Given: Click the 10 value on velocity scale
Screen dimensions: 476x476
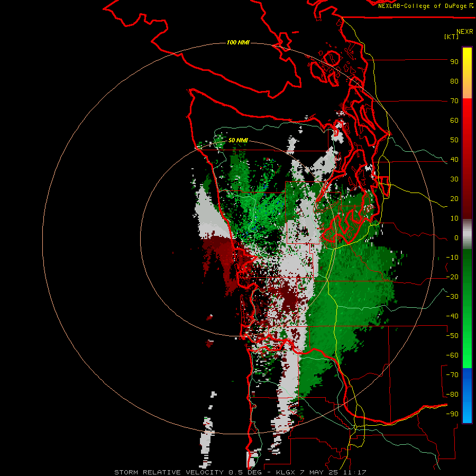Looking at the screenshot, I should [454, 218].
